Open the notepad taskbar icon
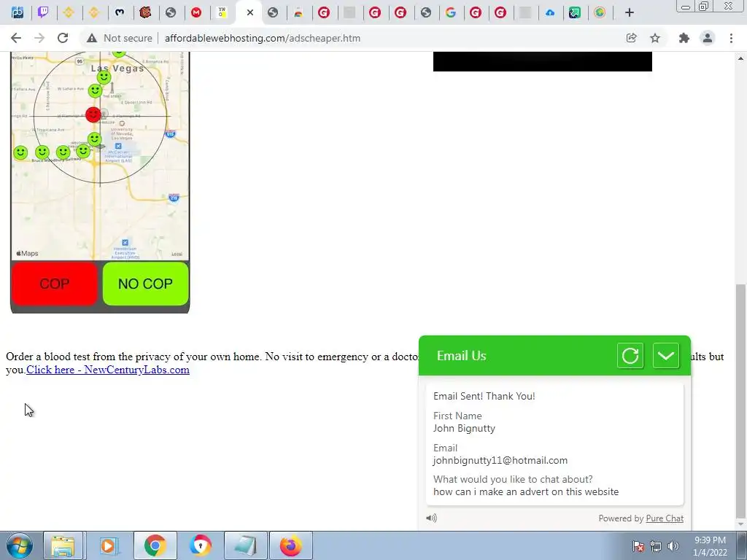The height and width of the screenshot is (560, 747). [x=245, y=545]
